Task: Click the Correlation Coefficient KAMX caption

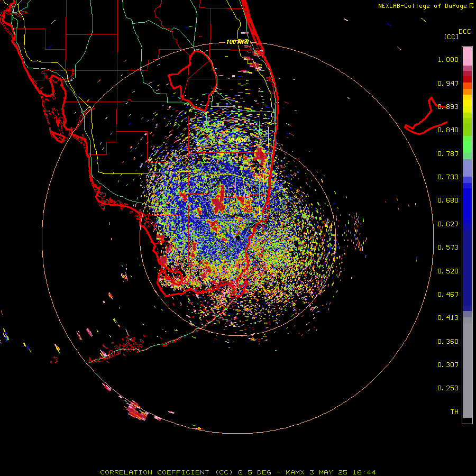Action: pyautogui.click(x=238, y=472)
